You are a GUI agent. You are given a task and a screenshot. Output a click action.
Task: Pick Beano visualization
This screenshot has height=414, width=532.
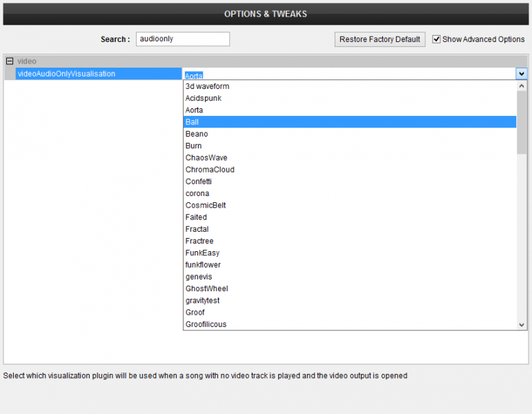pyautogui.click(x=350, y=134)
